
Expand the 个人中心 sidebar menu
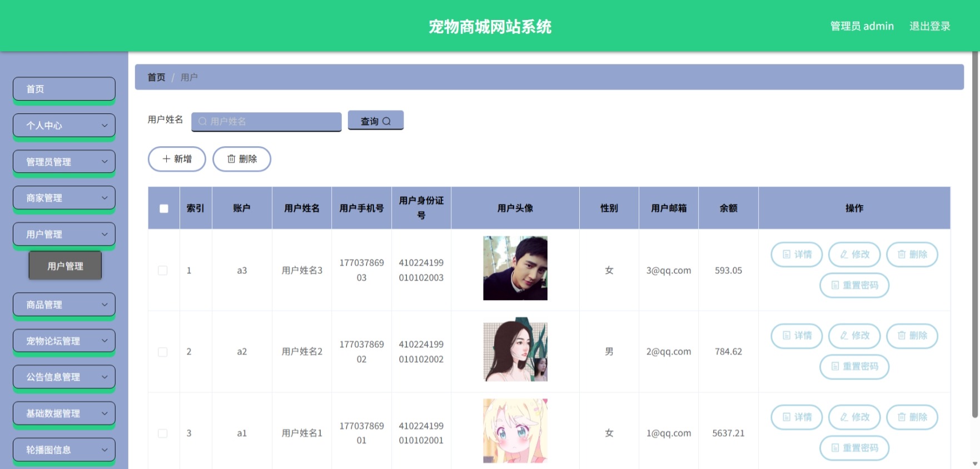tap(64, 126)
